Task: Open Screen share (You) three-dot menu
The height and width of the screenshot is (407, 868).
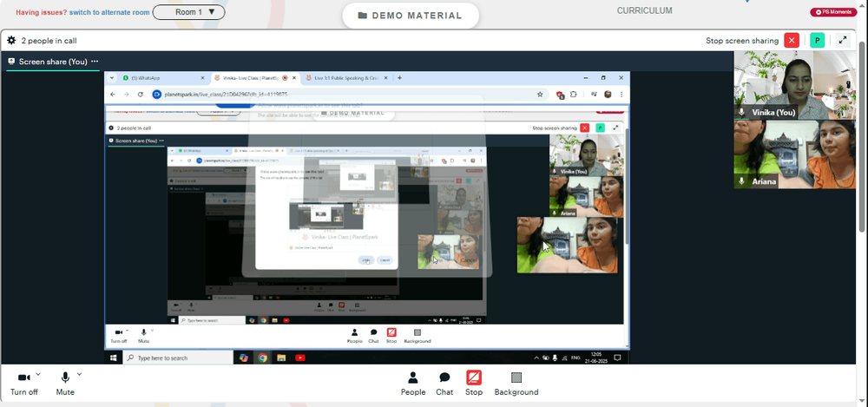Action: pyautogui.click(x=95, y=62)
